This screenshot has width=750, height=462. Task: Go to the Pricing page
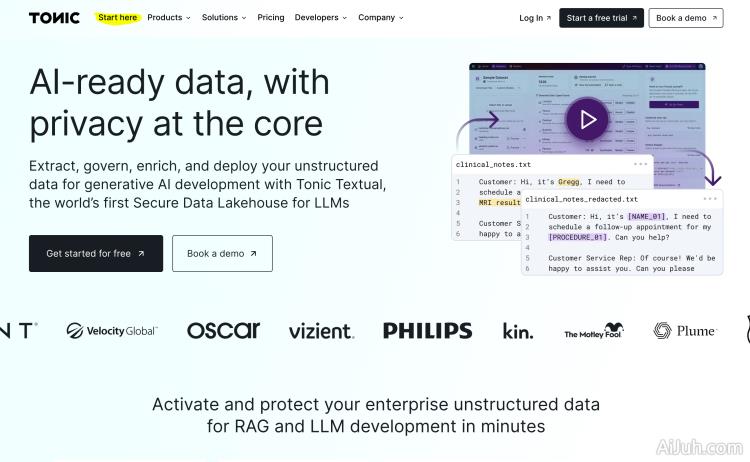271,18
